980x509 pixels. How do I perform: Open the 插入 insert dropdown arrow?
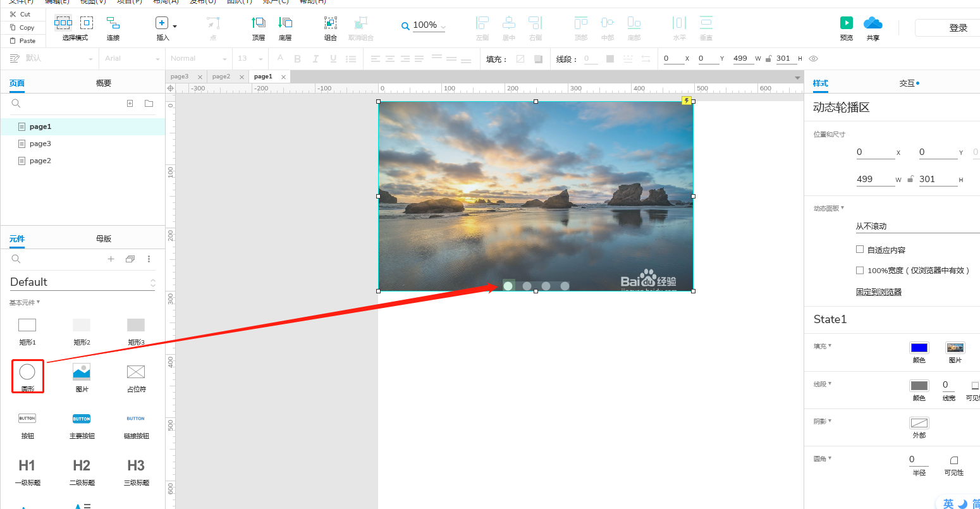click(x=175, y=27)
